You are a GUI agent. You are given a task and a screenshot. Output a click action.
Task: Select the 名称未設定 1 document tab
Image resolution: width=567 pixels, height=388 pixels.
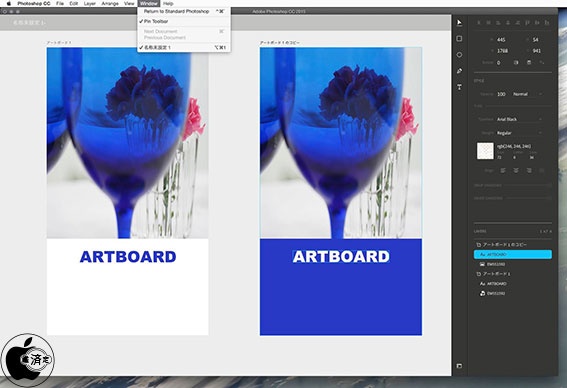29,22
